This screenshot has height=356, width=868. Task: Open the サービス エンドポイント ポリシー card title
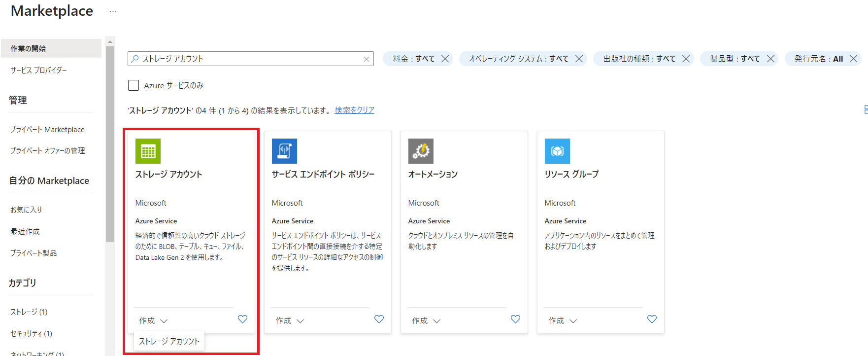323,174
